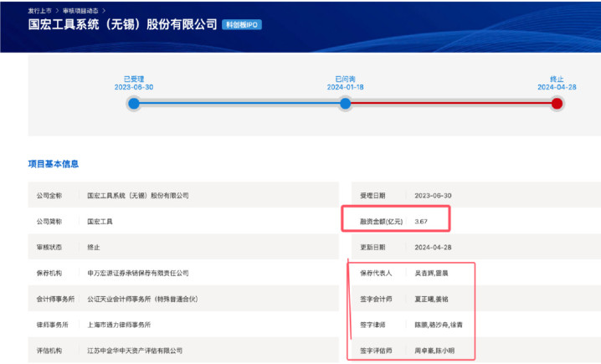Click the 律师事务所 row label
Screen dimensions: 601x364
pos(53,325)
